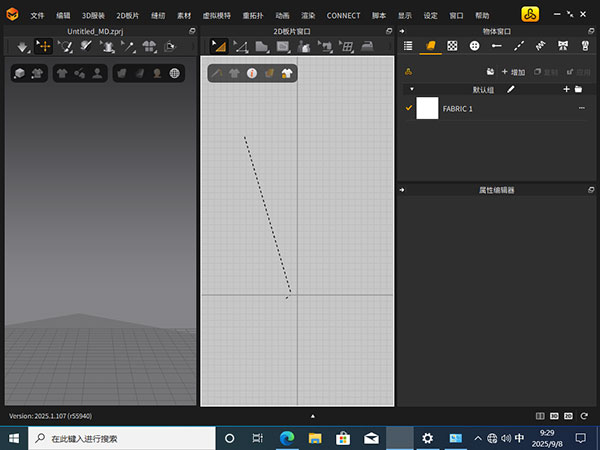The width and height of the screenshot is (600, 450).
Task: Open the Scene list tab icon
Action: click(408, 46)
